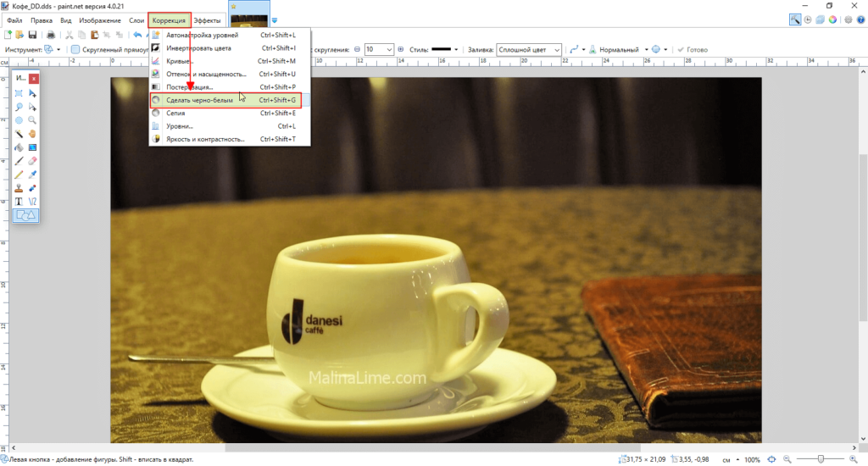Select the Text tool

[18, 202]
